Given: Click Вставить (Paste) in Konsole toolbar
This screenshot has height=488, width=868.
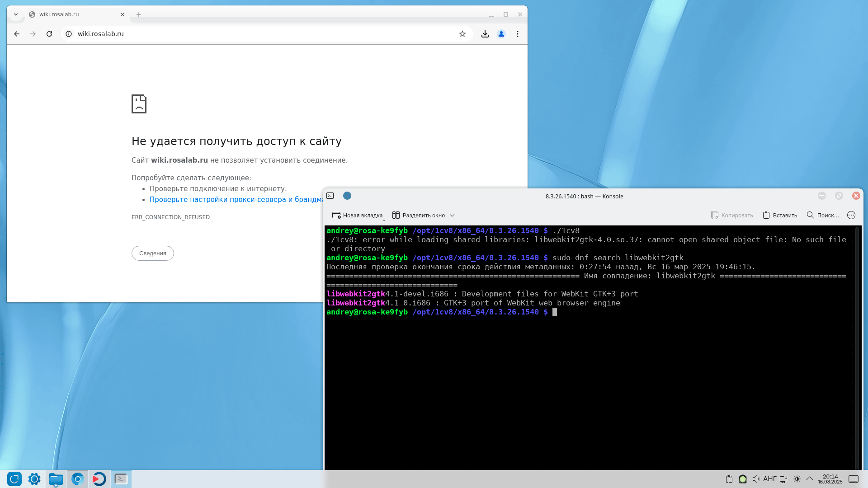Looking at the screenshot, I should coord(780,215).
